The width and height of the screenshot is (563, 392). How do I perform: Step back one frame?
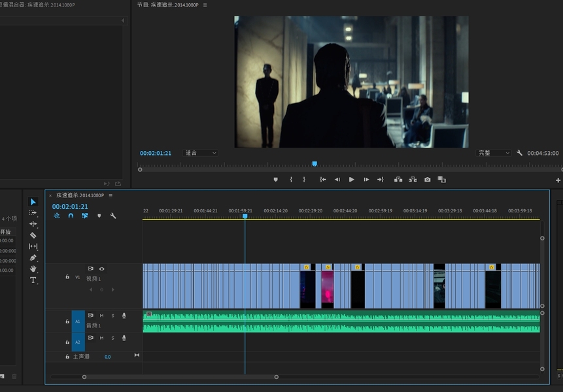coord(337,179)
